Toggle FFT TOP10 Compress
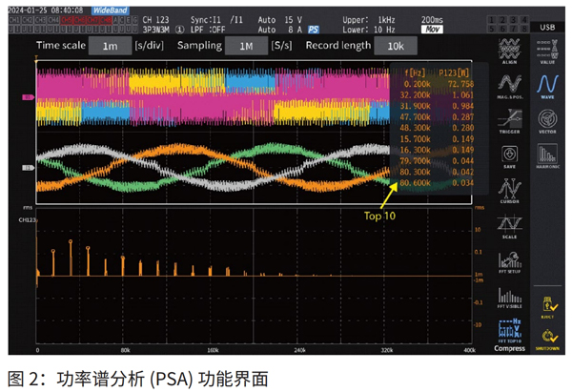This screenshot has width=572, height=392. (x=508, y=334)
